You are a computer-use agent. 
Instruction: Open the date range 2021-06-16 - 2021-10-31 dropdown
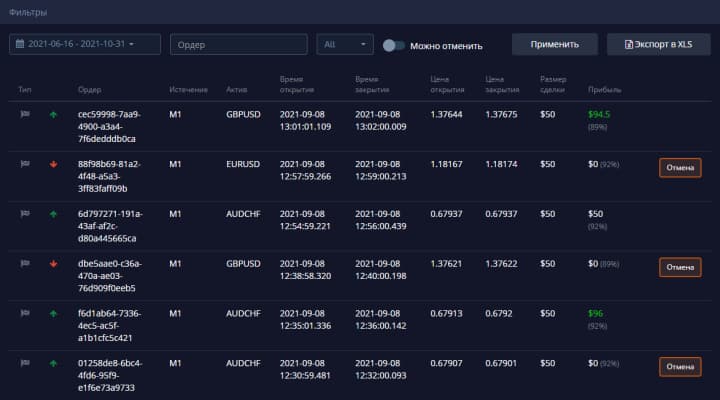coord(85,45)
